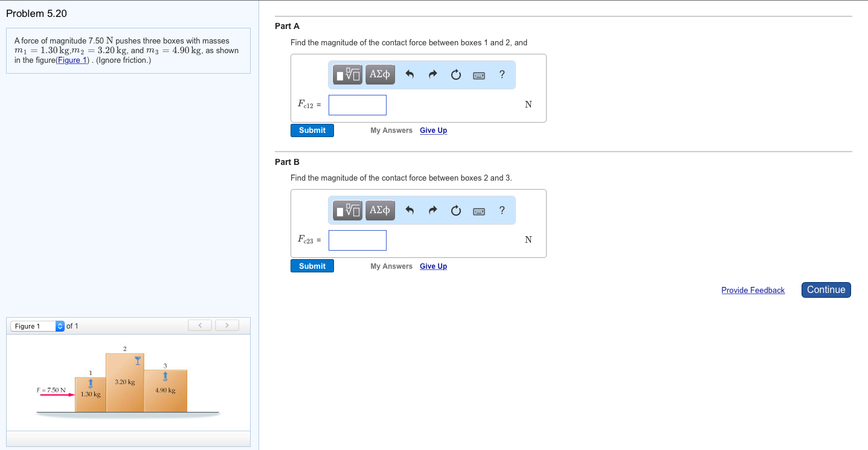This screenshot has width=868, height=450.
Task: Reset the Part B answer with the reset icon
Action: click(456, 210)
